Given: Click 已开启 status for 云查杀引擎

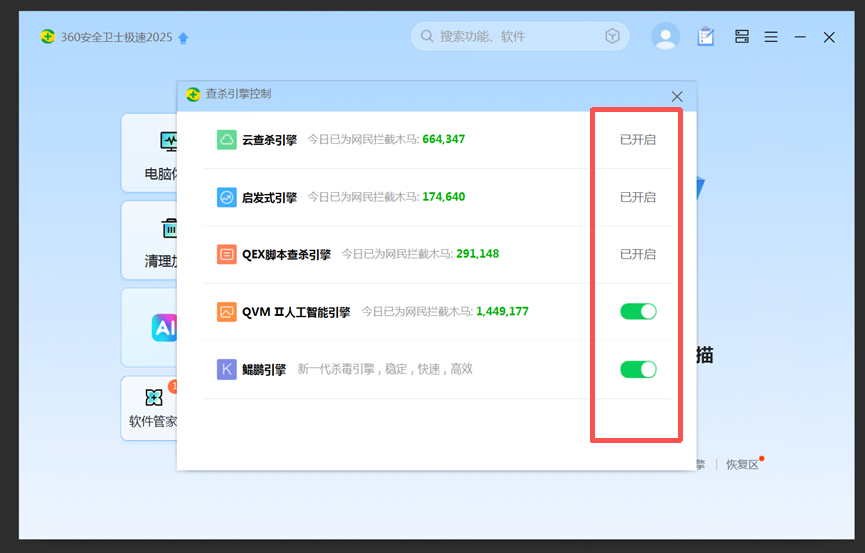Looking at the screenshot, I should point(637,140).
